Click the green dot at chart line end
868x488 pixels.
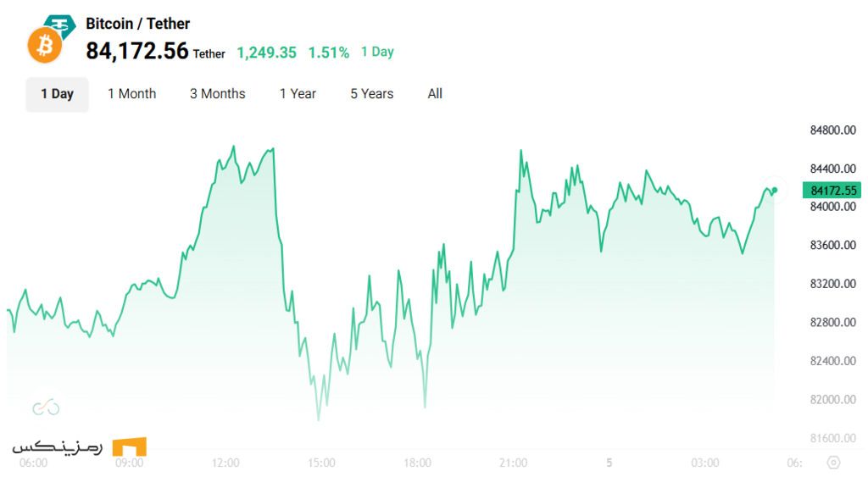(775, 190)
